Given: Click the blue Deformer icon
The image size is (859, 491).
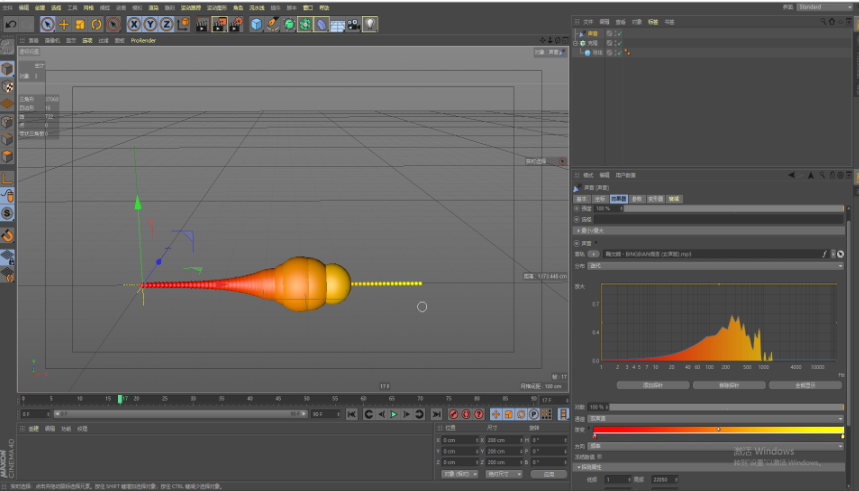Looking at the screenshot, I should click(321, 24).
